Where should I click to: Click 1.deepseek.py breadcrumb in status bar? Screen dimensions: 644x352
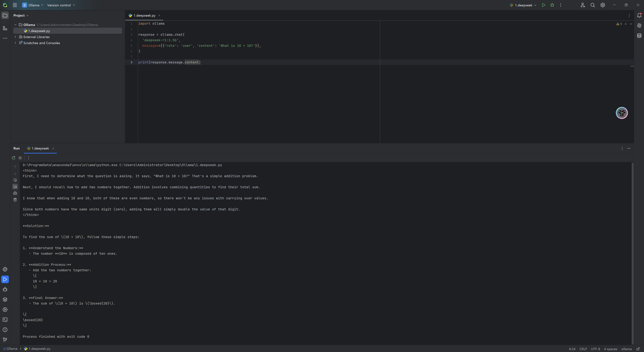pos(37,348)
